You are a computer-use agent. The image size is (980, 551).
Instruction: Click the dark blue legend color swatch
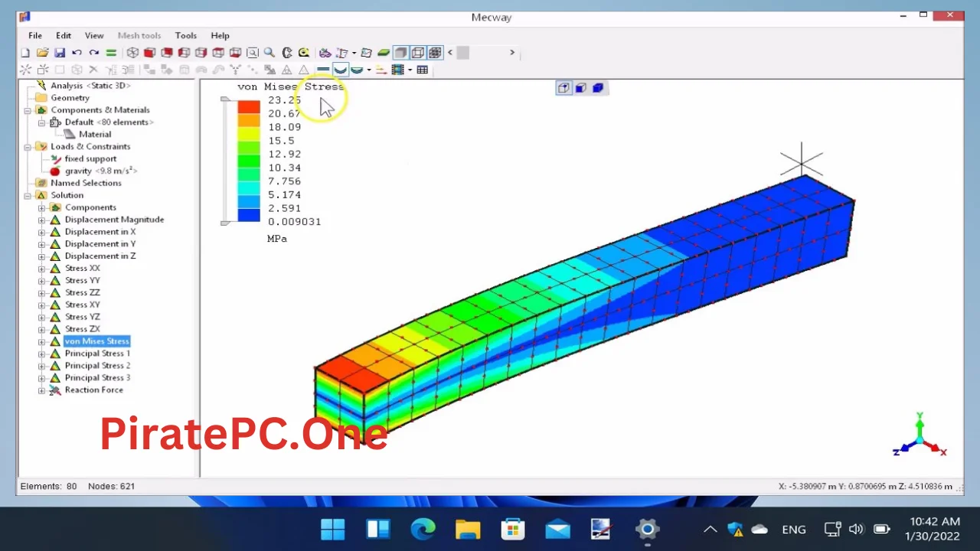coord(249,215)
